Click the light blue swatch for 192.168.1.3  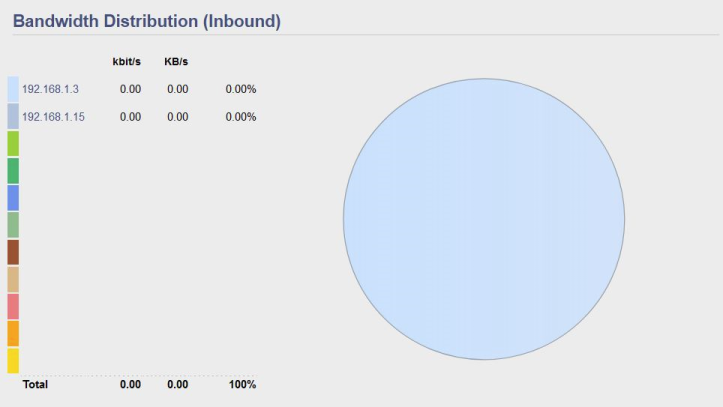click(x=13, y=89)
